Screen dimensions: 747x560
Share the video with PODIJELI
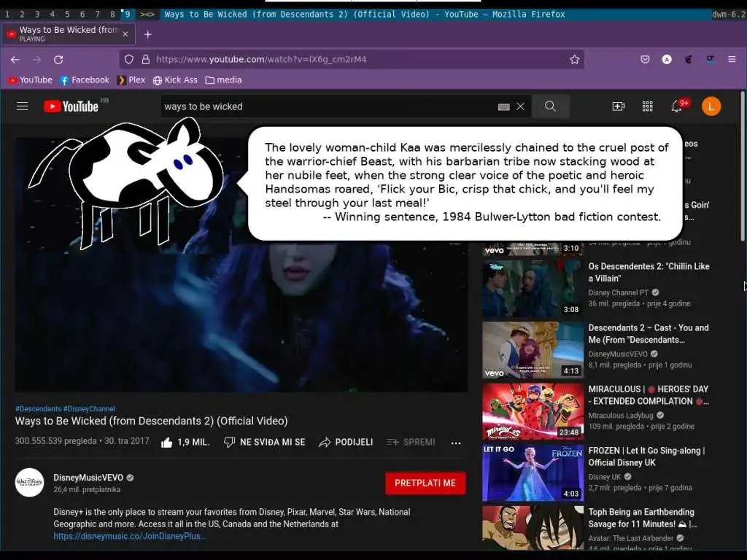click(x=346, y=443)
